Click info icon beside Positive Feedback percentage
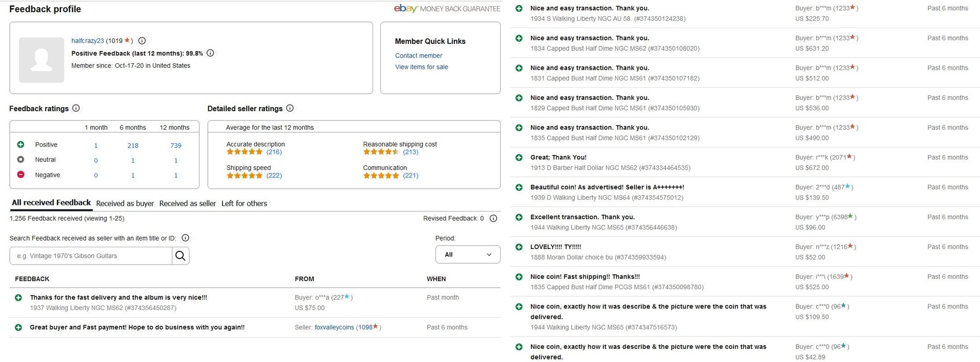980x362 pixels. coord(210,53)
